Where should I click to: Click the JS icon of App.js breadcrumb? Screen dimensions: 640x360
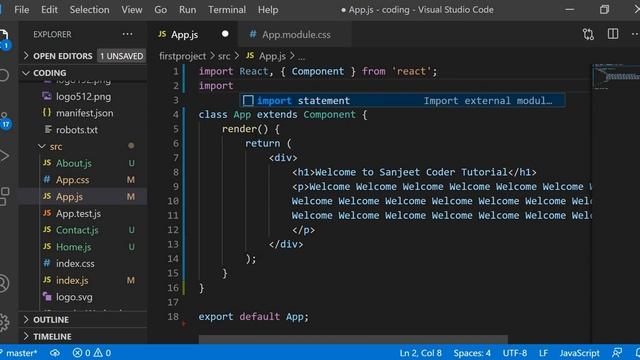click(x=250, y=56)
